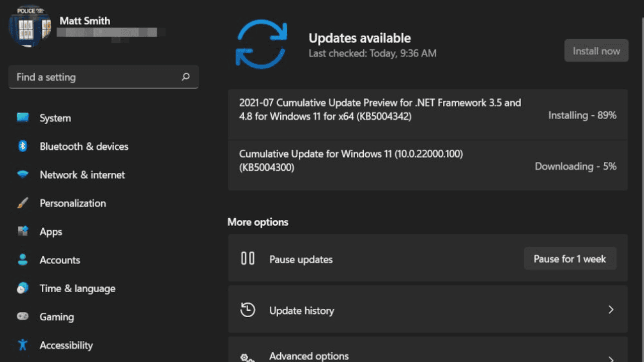Click the Personalization paintbrush icon
Image resolution: width=644 pixels, height=362 pixels.
(x=23, y=203)
